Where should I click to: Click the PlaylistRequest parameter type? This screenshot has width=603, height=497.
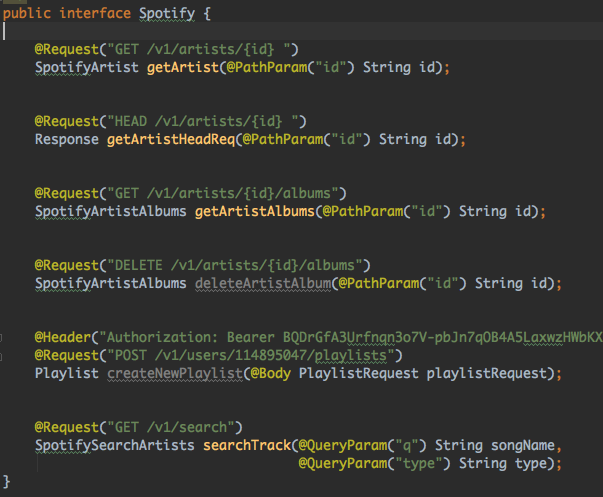[359, 374]
